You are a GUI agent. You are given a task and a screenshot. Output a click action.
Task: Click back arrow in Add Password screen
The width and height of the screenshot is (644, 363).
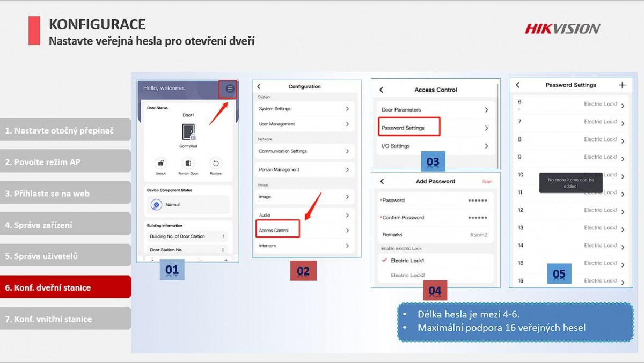[382, 182]
